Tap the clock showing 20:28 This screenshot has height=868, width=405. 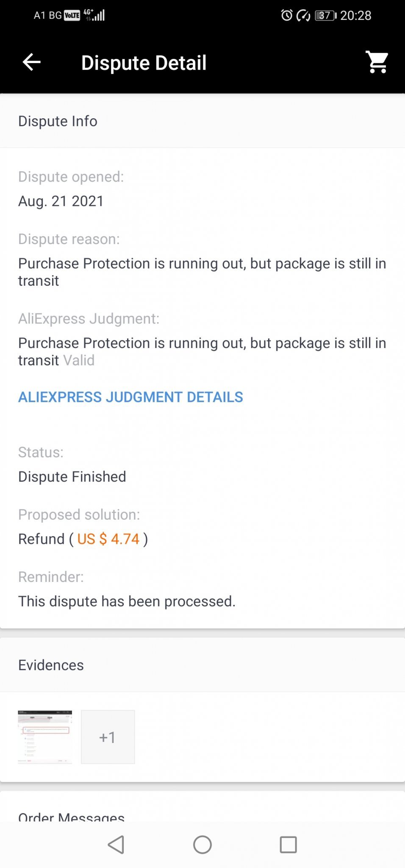tap(355, 16)
